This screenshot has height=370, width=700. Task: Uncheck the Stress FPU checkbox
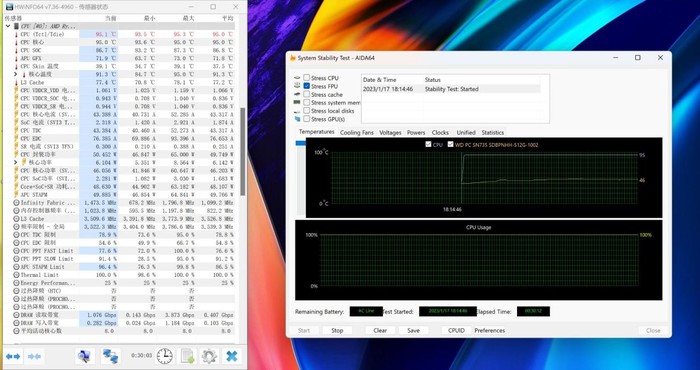tap(307, 86)
